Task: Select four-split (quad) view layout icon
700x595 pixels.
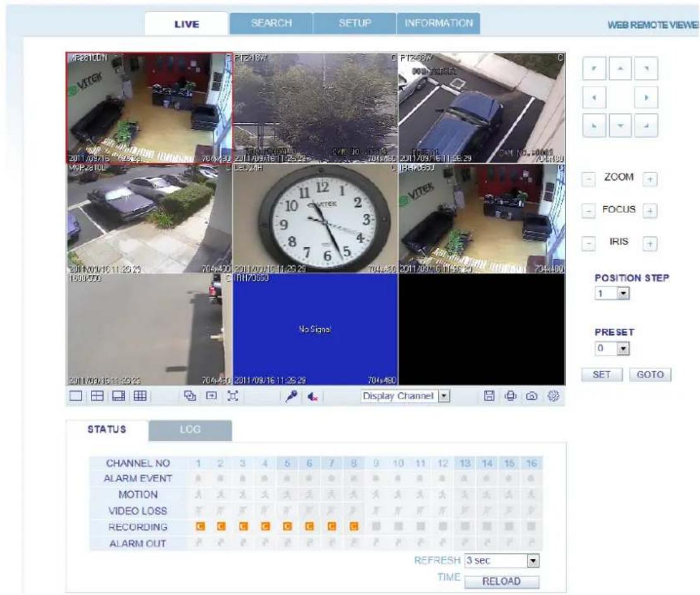Action: pyautogui.click(x=97, y=396)
